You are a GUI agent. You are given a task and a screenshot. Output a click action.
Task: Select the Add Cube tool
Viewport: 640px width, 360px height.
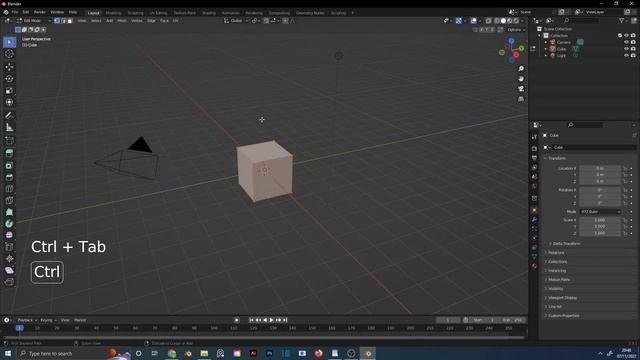point(9,141)
